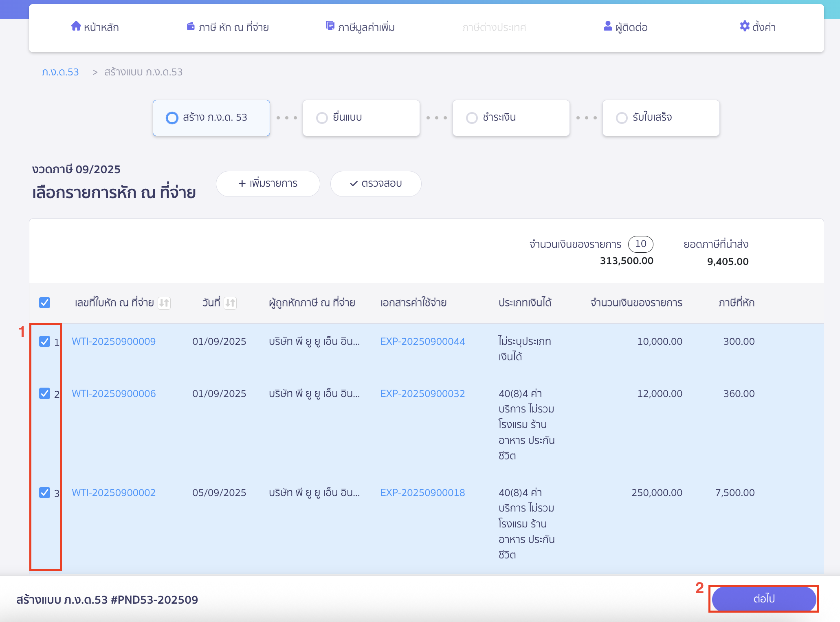
Task: Click the item count badge showing 10
Action: coord(640,244)
